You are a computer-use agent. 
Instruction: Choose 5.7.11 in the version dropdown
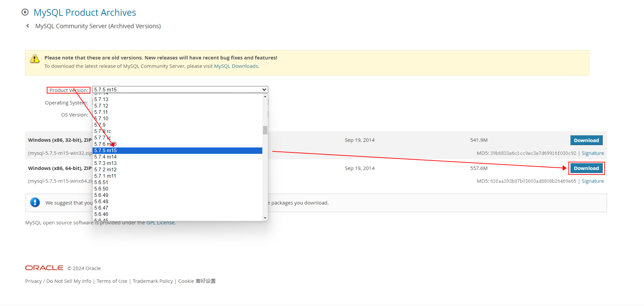point(177,112)
